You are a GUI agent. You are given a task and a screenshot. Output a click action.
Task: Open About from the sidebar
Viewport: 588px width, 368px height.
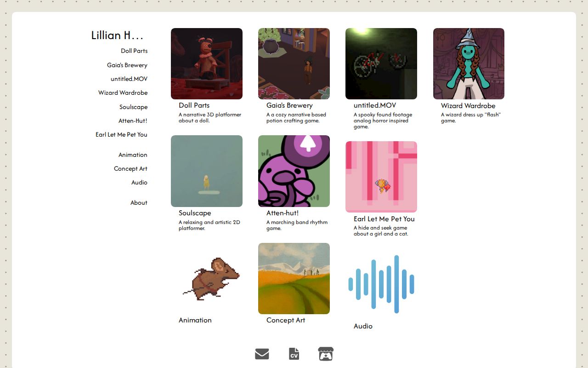click(139, 203)
